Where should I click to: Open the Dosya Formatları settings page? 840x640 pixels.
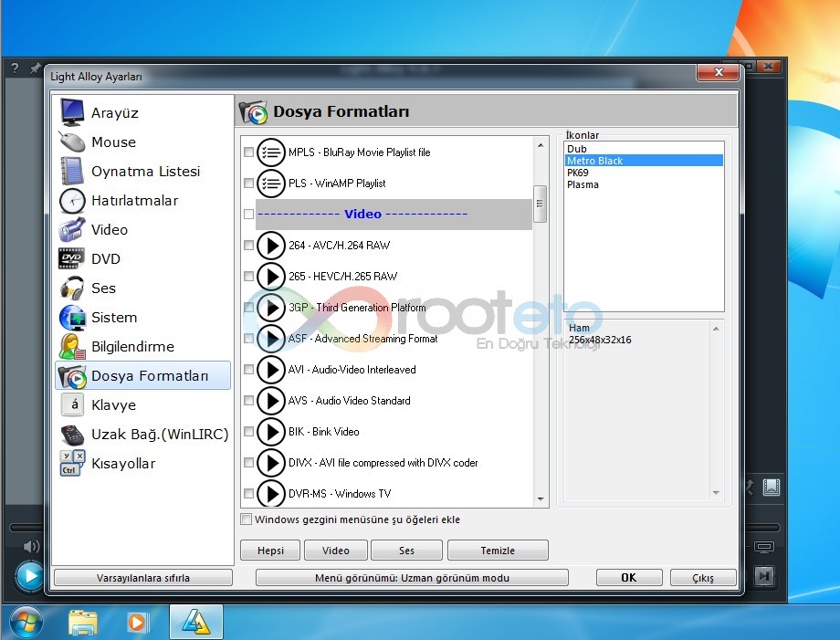pyautogui.click(x=143, y=375)
